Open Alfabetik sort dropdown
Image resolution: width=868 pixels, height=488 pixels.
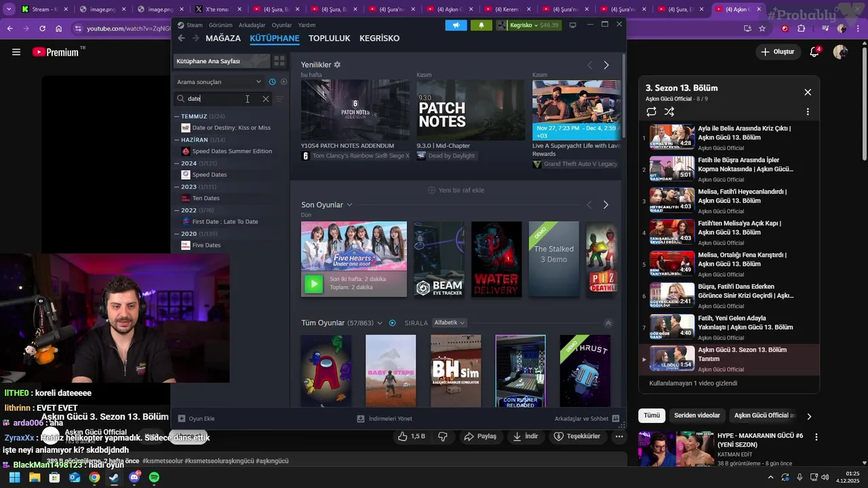point(449,323)
